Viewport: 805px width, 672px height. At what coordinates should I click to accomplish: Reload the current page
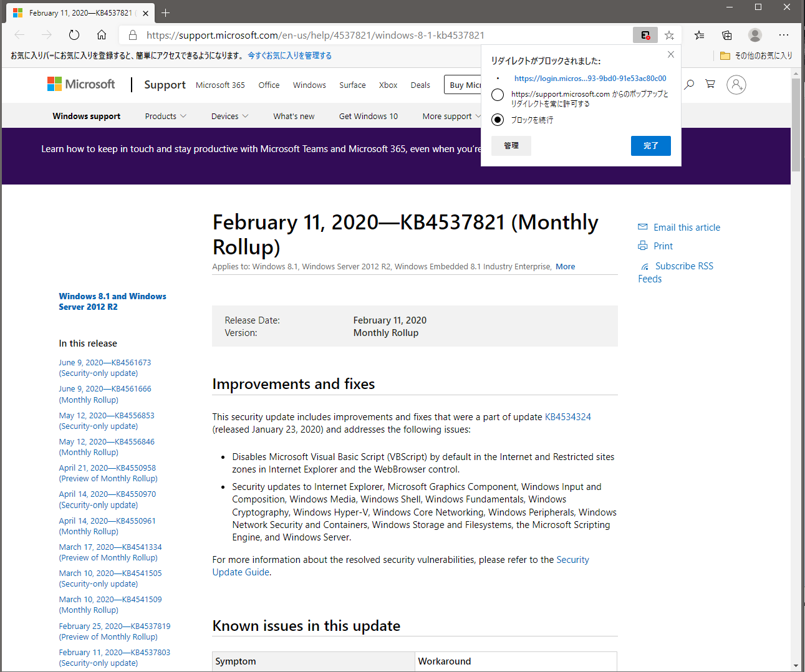[x=74, y=35]
